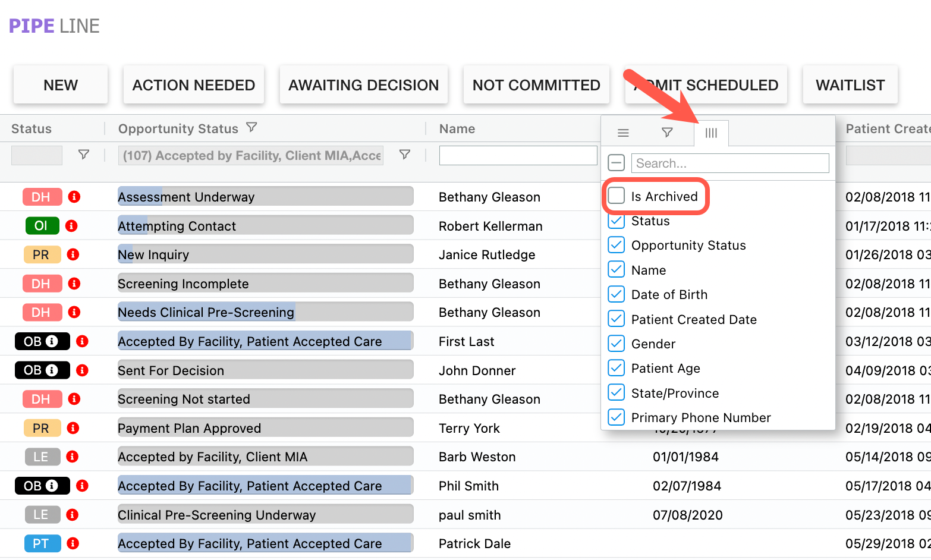Viewport: 931px width, 560px height.
Task: Click the ACTION NEEDED pipeline button
Action: [x=193, y=85]
